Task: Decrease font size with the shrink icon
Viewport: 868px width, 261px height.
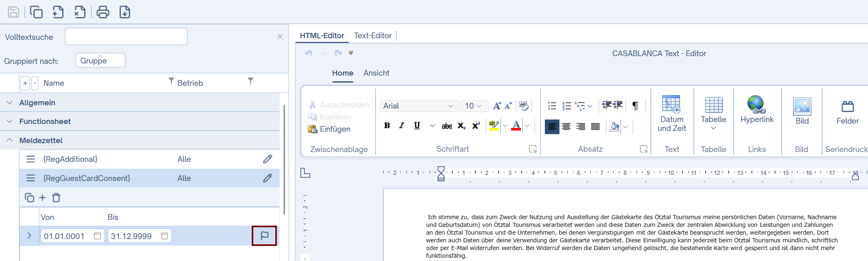Action: point(508,106)
